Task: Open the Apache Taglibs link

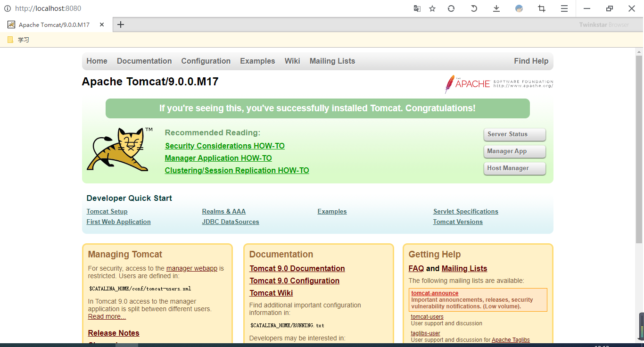Action: click(511, 340)
